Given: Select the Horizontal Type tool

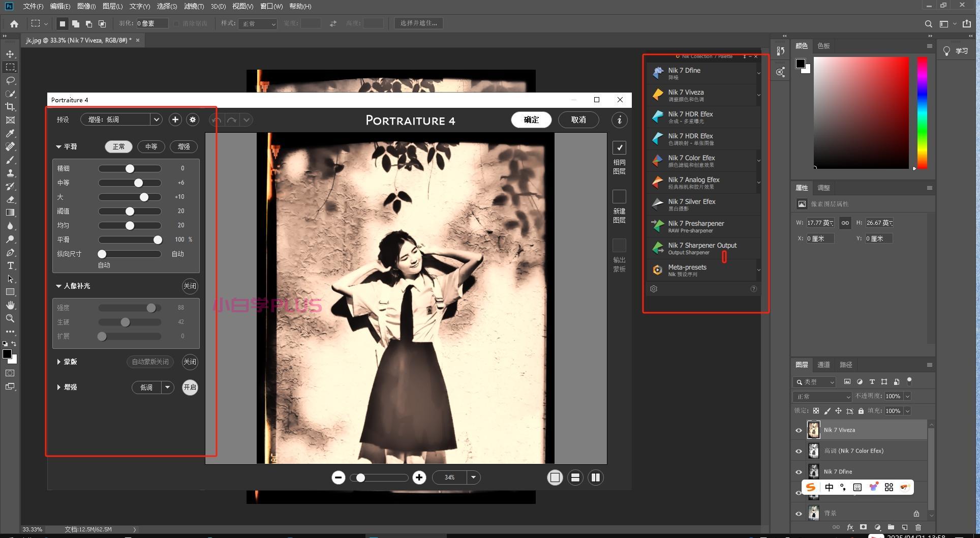Looking at the screenshot, I should 10,265.
